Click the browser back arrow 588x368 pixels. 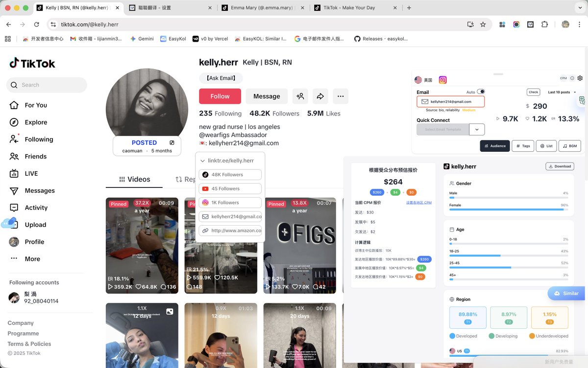pos(9,24)
